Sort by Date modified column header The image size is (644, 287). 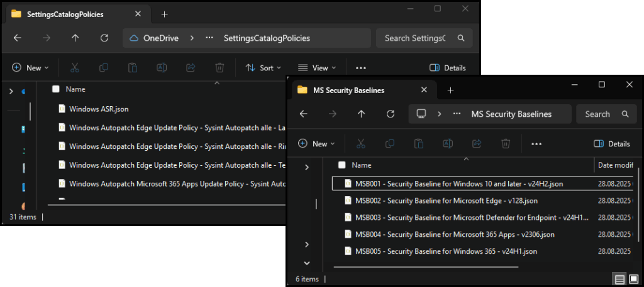pyautogui.click(x=615, y=165)
